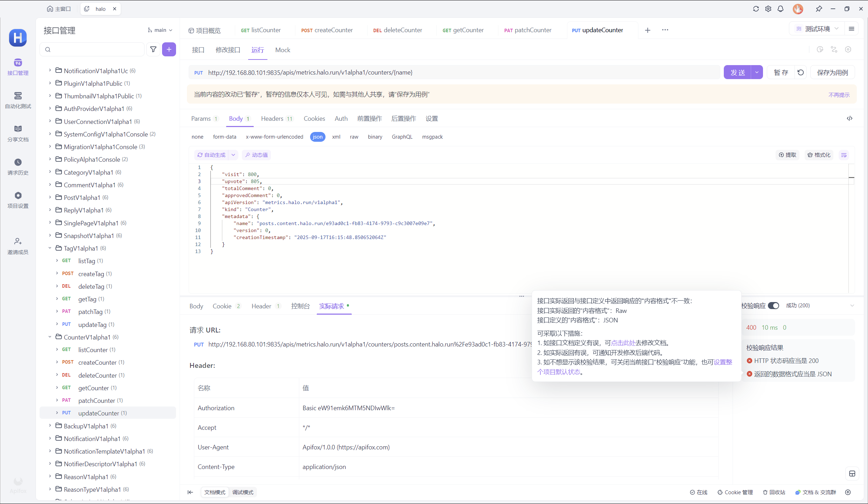868x504 pixels.
Task: Toggle the 校验响应 switch
Action: coord(773,306)
